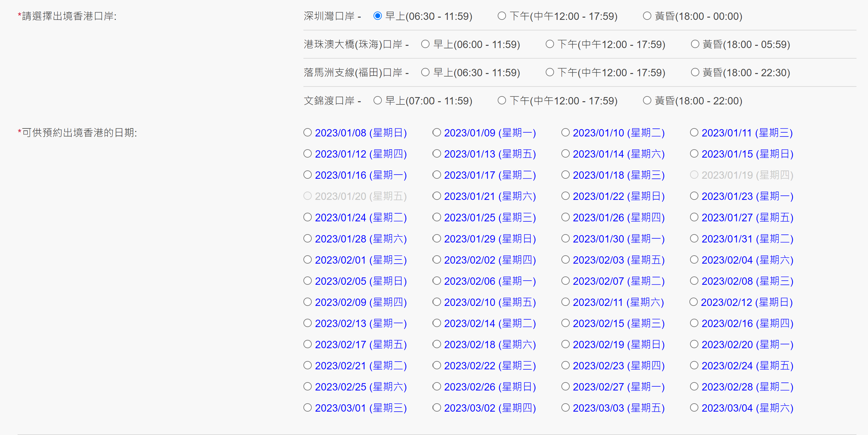Select 深圳灣口岸 下午(中午12:00 - 17:59) option
Screen dimensions: 868x435
click(502, 16)
